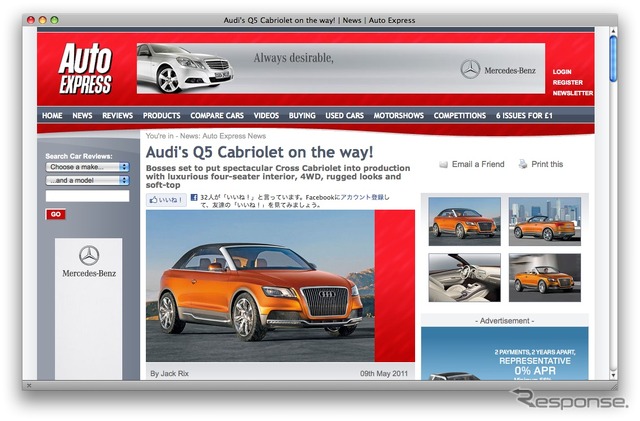Click the red GO search button
640x421 pixels.
tap(56, 214)
